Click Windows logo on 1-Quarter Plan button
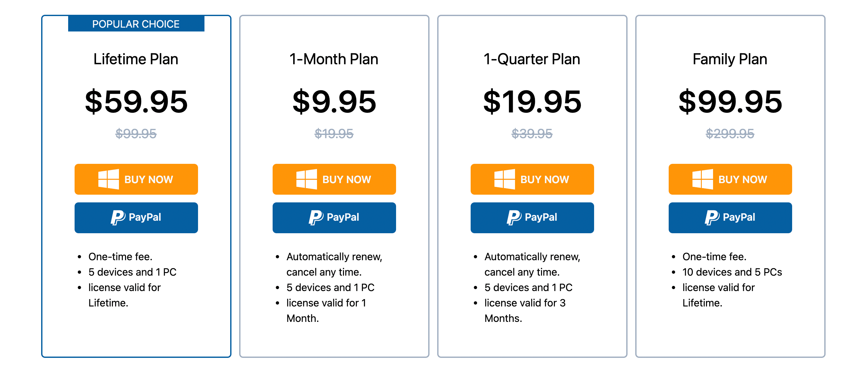This screenshot has height=372, width=868. coord(504,179)
